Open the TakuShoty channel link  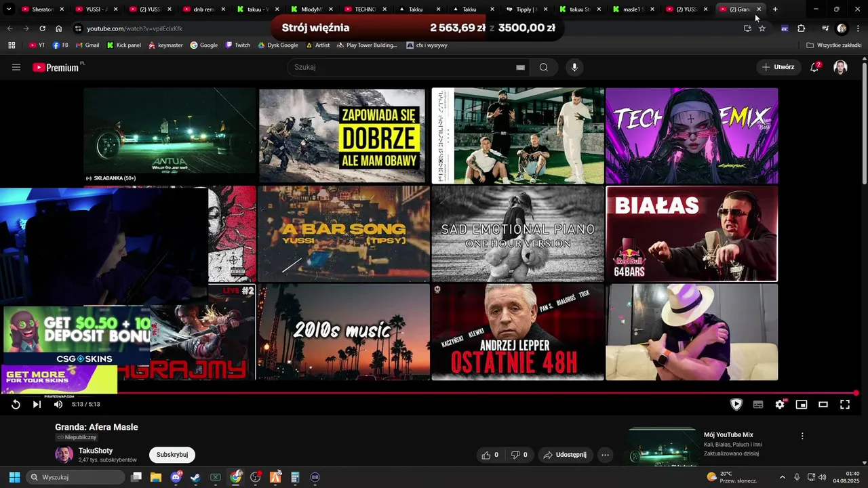click(x=96, y=451)
